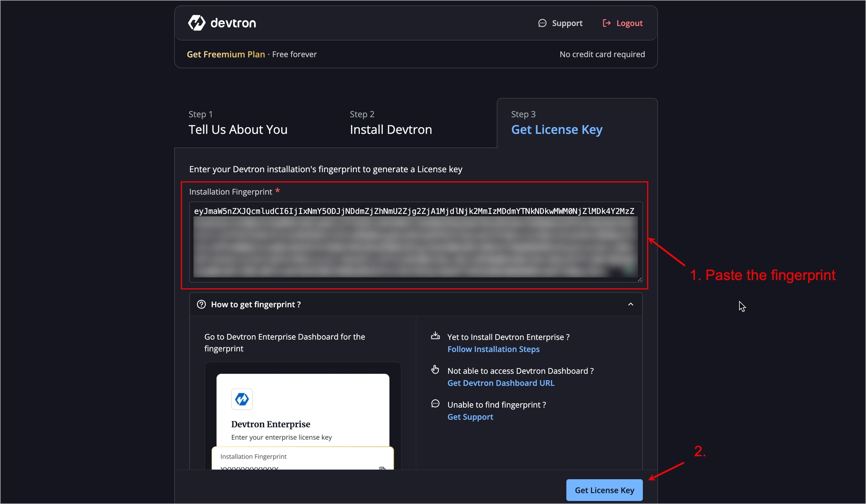Screen dimensions: 866x504
Task: Switch to Step 1 Tell Us About You
Action: [238, 123]
